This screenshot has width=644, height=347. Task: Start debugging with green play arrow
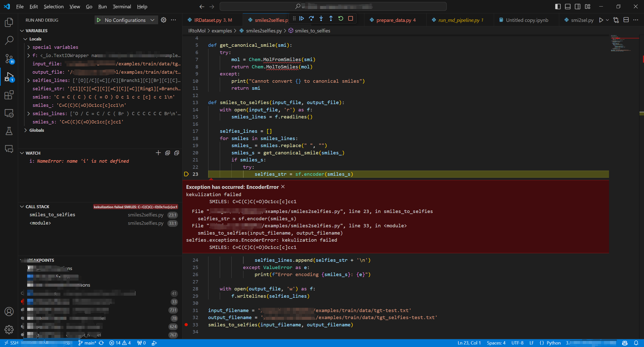pos(99,20)
